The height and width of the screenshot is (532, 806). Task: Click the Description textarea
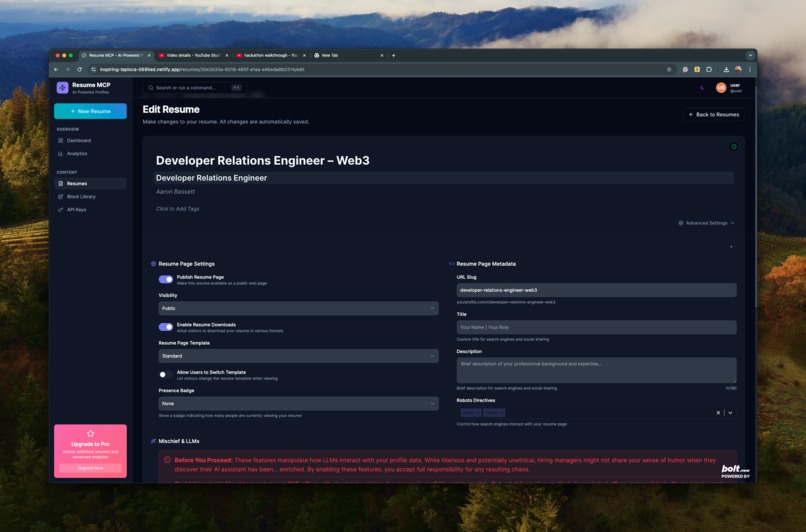click(596, 370)
